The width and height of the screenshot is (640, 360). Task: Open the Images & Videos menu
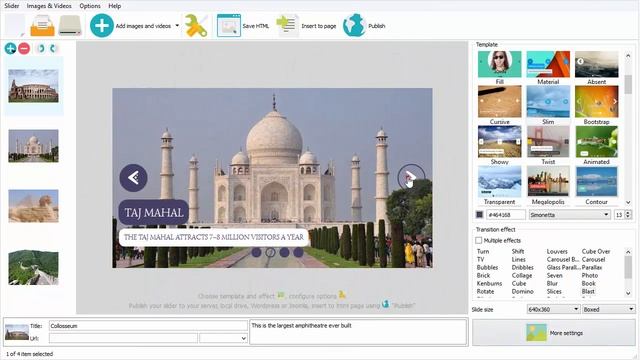[49, 6]
